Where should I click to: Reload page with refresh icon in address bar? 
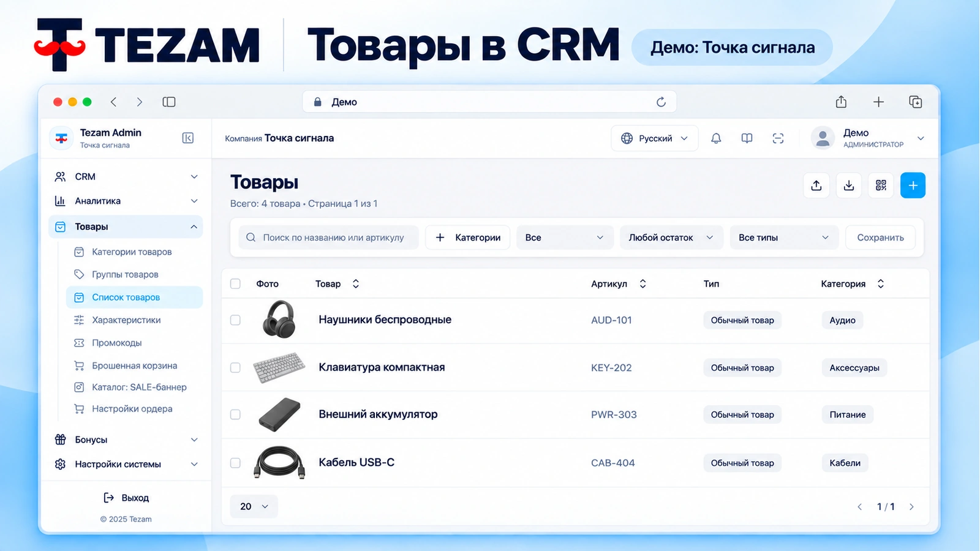point(661,102)
